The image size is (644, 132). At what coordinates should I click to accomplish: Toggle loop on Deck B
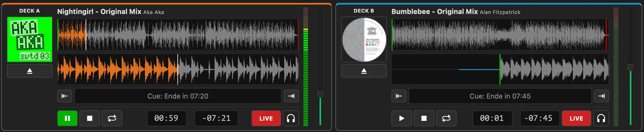[x=446, y=118]
